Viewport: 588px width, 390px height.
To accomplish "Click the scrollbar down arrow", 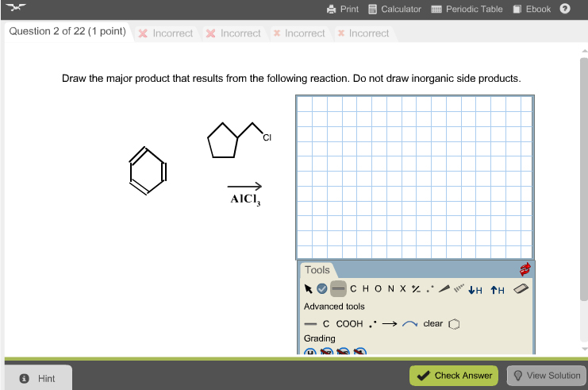I will pyautogui.click(x=584, y=349).
